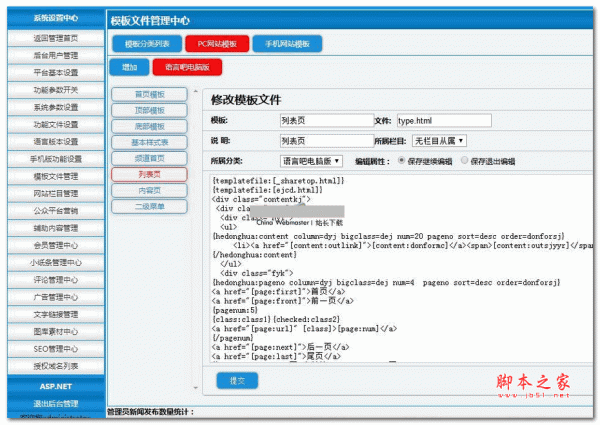Open the 所属栏目 dropdown showing 无栏目从属
Screen dimensions: 600x425
(x=439, y=141)
